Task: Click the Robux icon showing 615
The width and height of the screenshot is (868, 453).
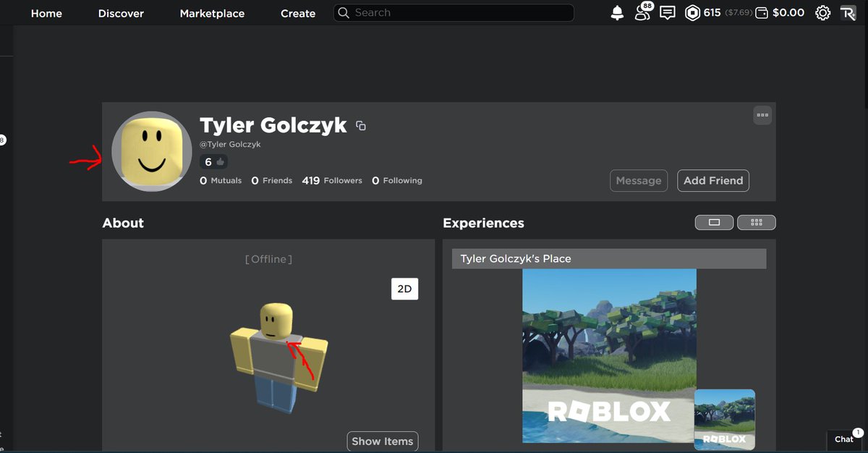Action: pos(693,13)
